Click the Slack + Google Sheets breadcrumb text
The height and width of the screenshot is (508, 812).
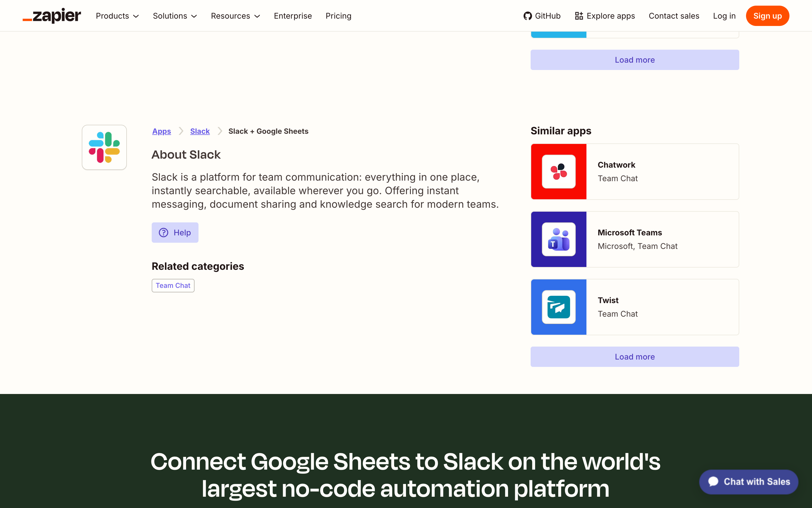[x=268, y=131]
